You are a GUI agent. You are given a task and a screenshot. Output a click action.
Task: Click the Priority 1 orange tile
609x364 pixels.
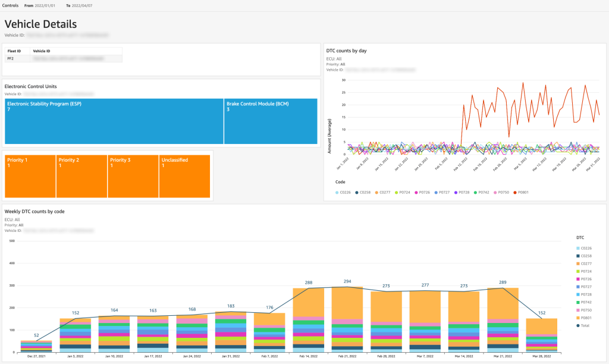[x=30, y=177]
